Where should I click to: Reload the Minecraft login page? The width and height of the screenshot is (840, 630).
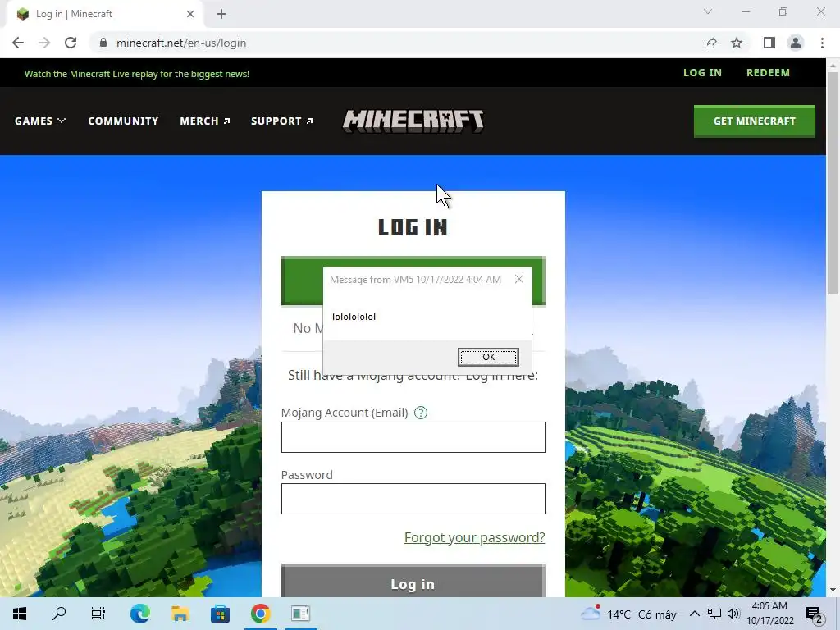(71, 43)
